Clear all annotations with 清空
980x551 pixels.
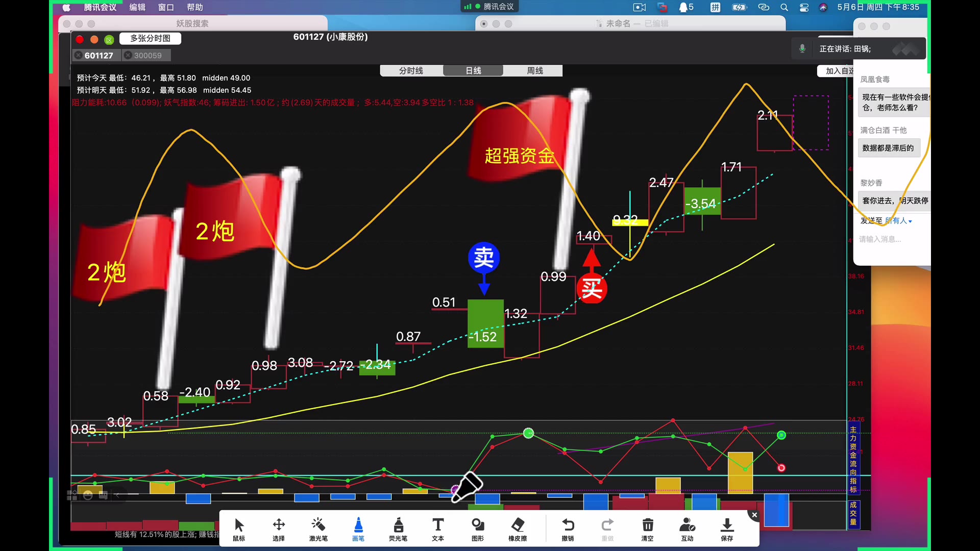(x=647, y=529)
